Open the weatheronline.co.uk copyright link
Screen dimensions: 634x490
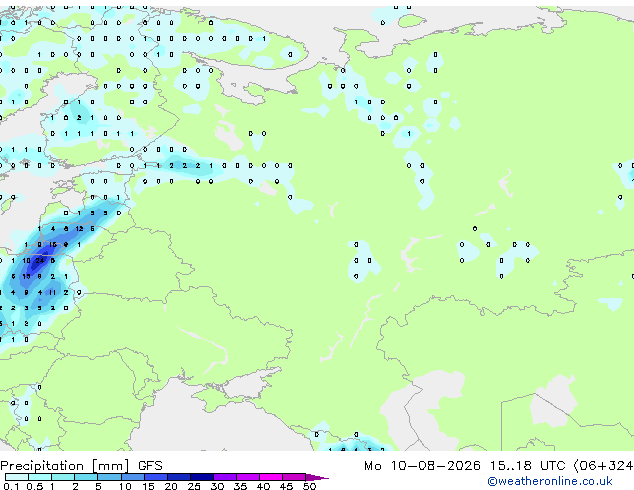point(550,481)
